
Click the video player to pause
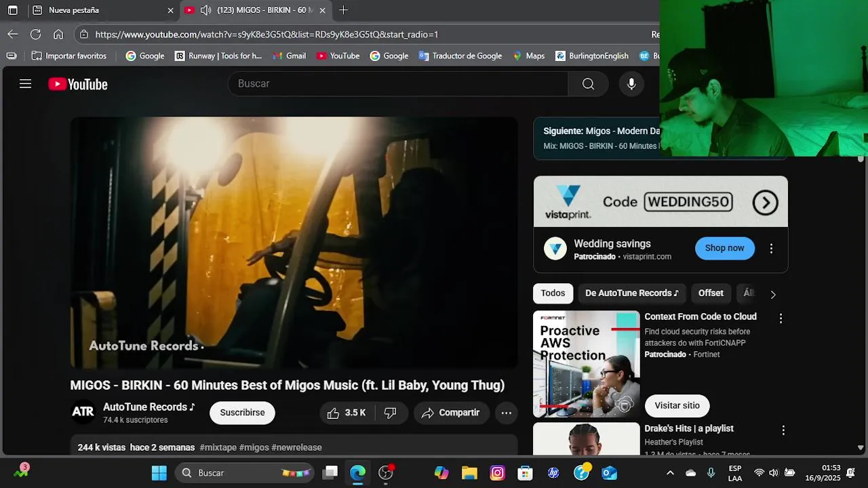point(294,243)
